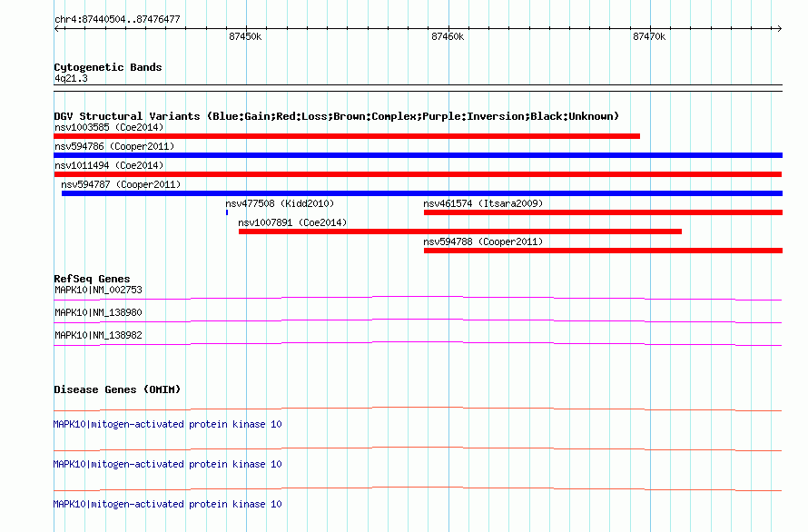The width and height of the screenshot is (808, 532).
Task: Open the first MAPK10 mitogen-activated protein kinase link
Action: [x=167, y=424]
